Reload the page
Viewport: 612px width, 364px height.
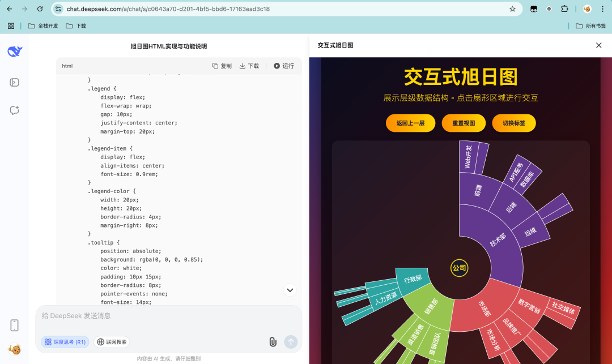pos(40,8)
